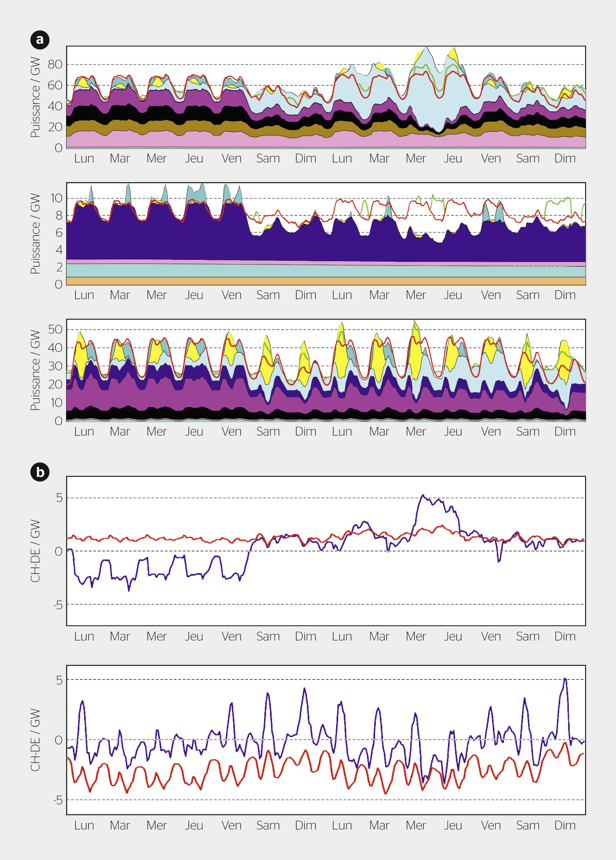Select the last "Dim" label under the top chart

pyautogui.click(x=564, y=159)
